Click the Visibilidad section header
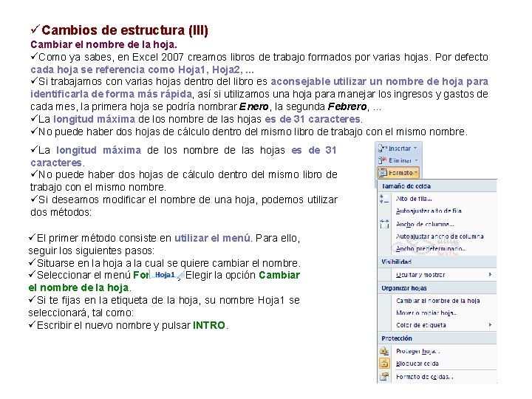Image resolution: width=532 pixels, height=399 pixels. pyautogui.click(x=396, y=262)
